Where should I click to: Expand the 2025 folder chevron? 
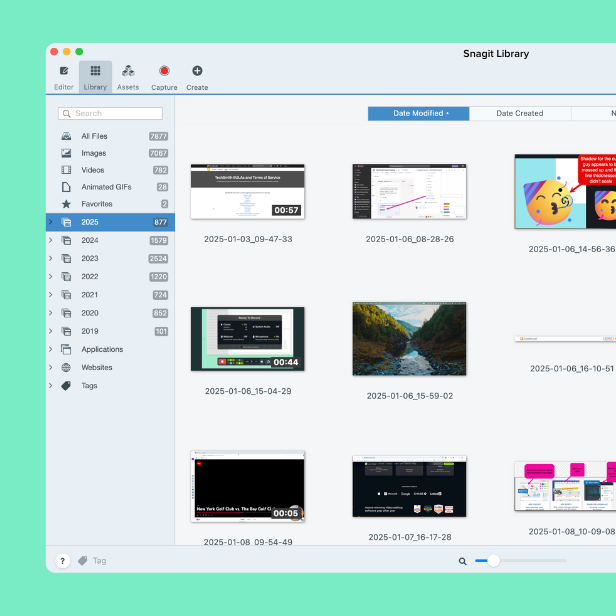point(51,222)
